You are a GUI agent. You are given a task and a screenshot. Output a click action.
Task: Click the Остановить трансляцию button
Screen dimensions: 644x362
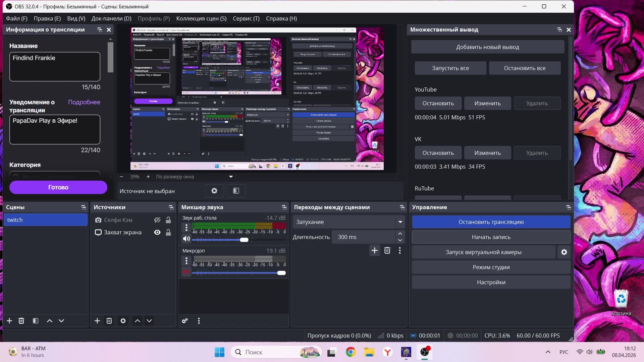pos(491,222)
